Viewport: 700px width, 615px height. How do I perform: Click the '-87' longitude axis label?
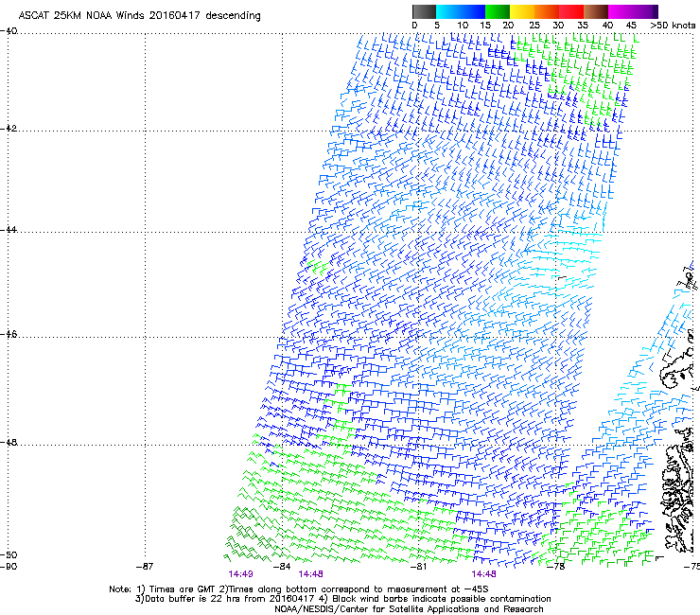pos(145,567)
